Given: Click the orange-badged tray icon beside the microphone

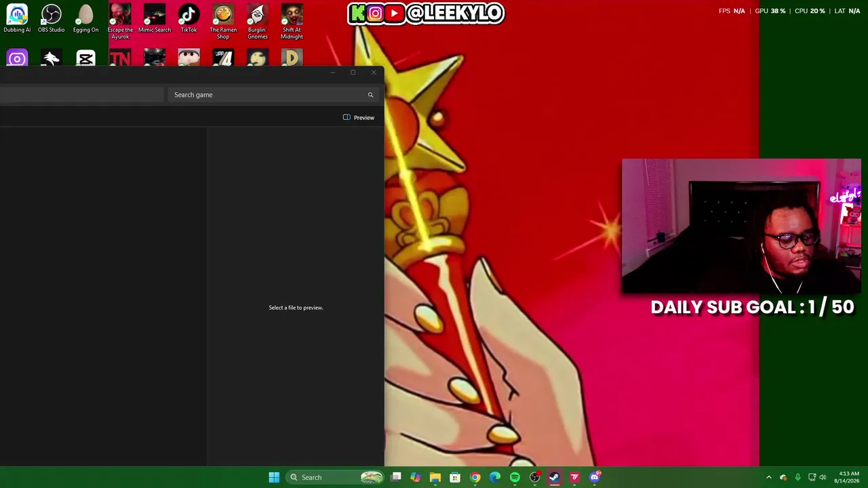Looking at the screenshot, I should (x=783, y=477).
